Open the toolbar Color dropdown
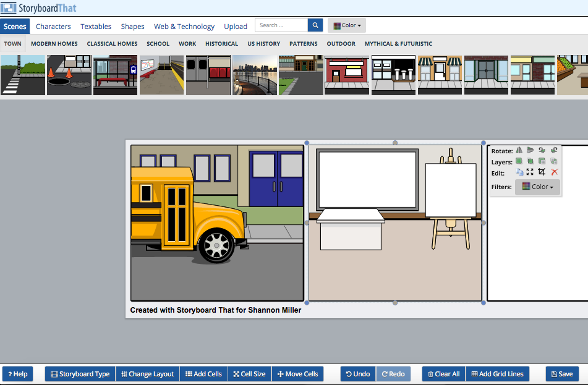The width and height of the screenshot is (588, 385). [346, 25]
